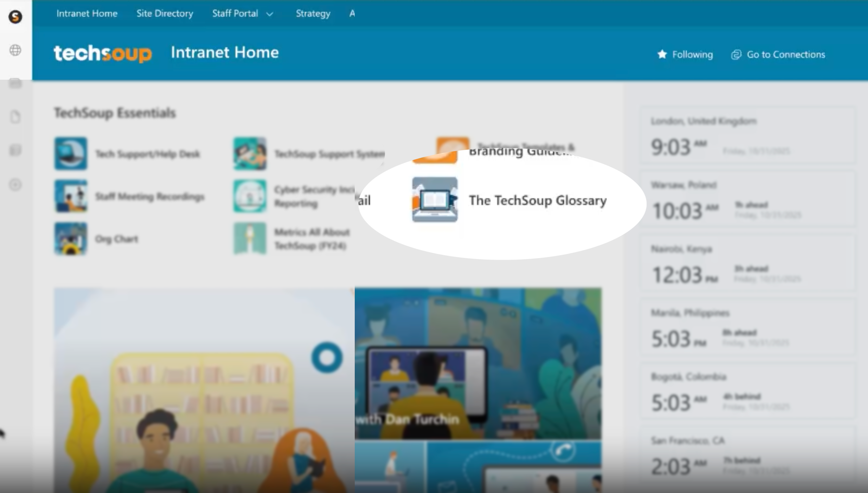
Task: Go to Intranet Home nav item
Action: tap(87, 14)
